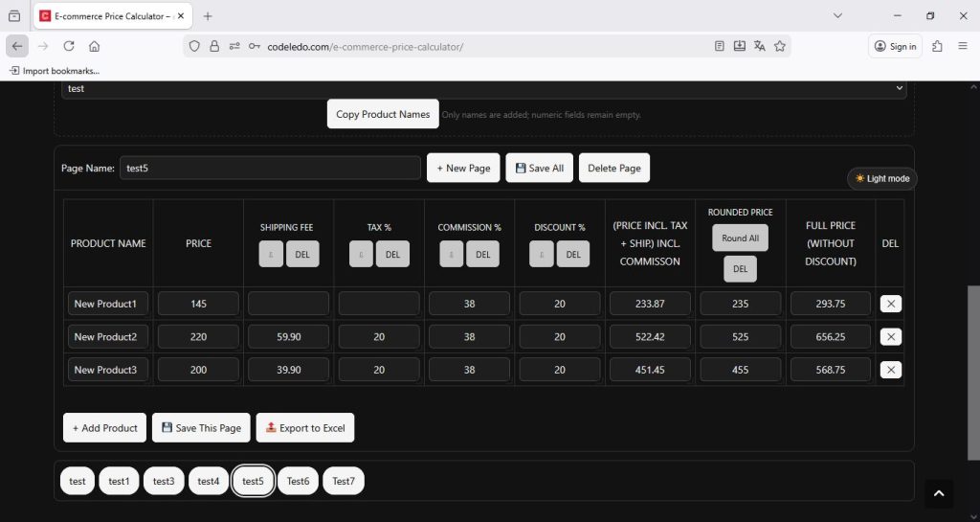Toggle reader view in address bar

point(720,46)
